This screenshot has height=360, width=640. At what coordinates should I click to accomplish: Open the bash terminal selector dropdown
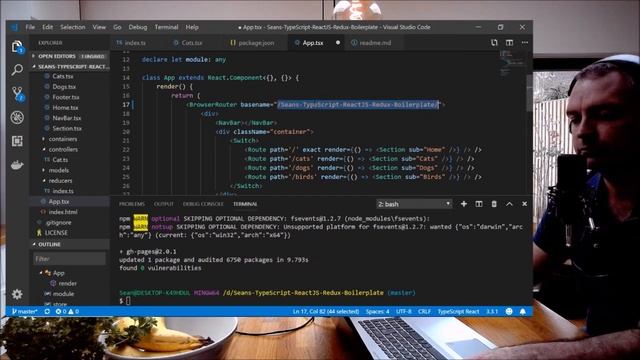click(413, 204)
